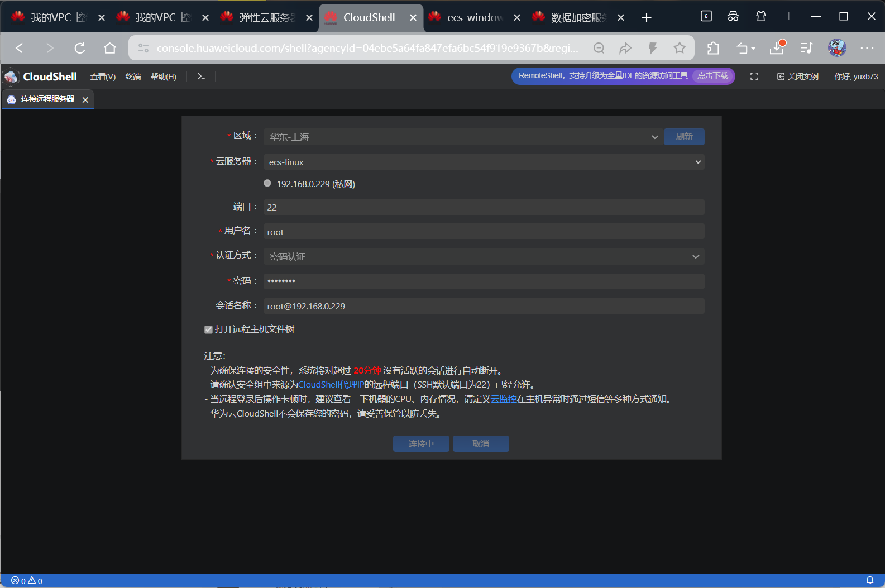Click the zoom out magnifier icon
The image size is (885, 588).
599,48
